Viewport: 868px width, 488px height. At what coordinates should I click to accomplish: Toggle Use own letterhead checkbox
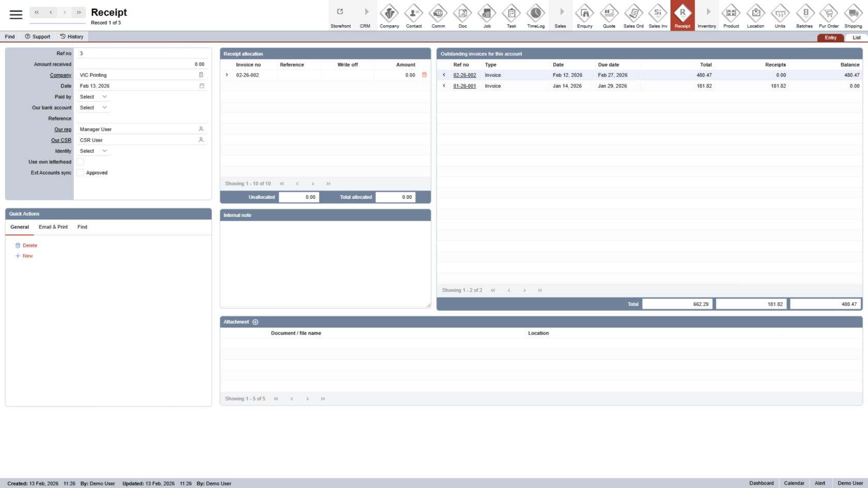pos(80,162)
